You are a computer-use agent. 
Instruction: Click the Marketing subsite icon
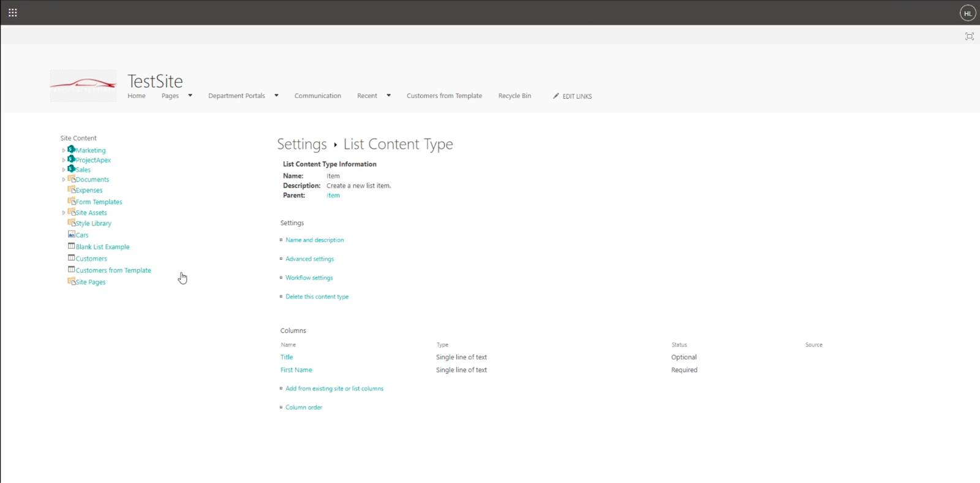[x=71, y=149]
